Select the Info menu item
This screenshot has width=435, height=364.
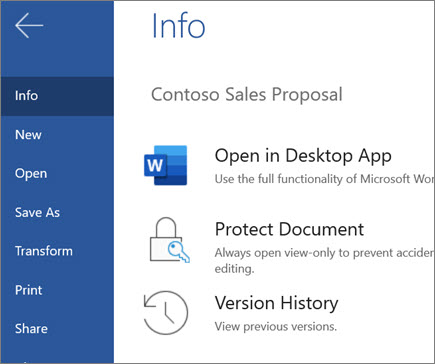tap(57, 96)
